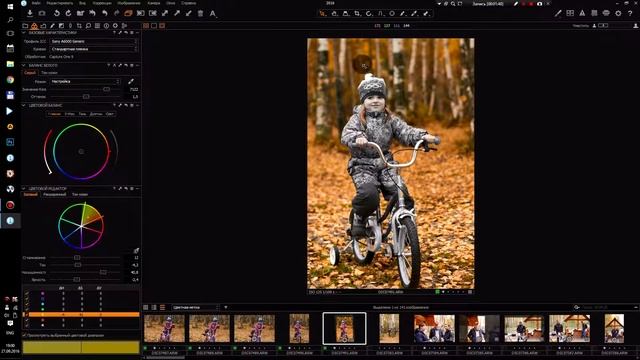Click the letter A annotation icon
This screenshot has height=360, width=640.
[x=213, y=13]
